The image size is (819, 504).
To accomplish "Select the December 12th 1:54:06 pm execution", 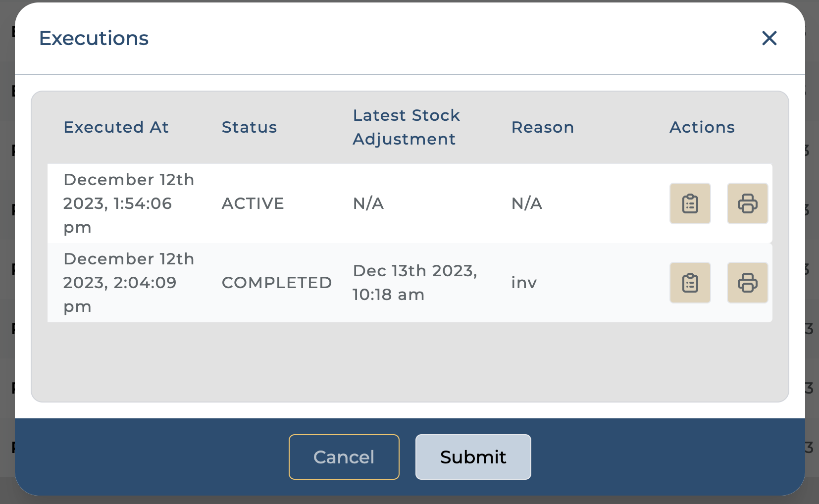I will coord(128,203).
